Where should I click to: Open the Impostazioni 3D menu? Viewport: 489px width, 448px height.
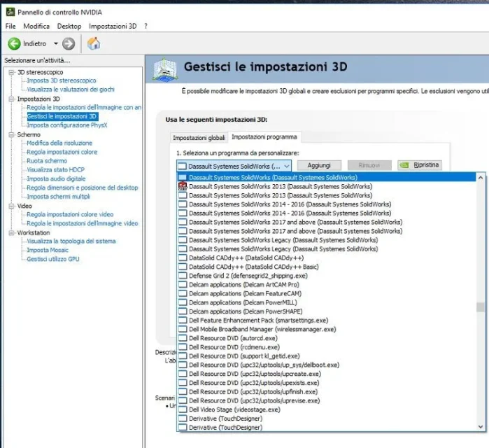[113, 26]
